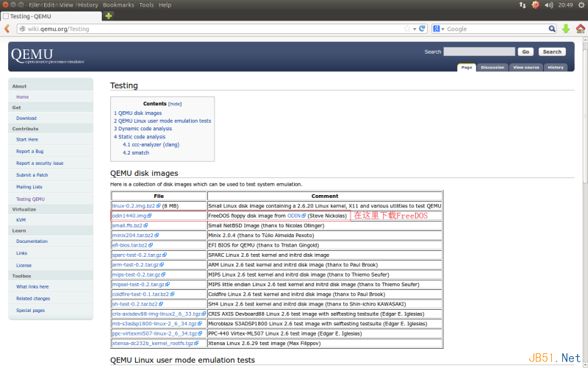This screenshot has height=368, width=588.
Task: Open a new tab with green plus icon
Action: [x=108, y=15]
